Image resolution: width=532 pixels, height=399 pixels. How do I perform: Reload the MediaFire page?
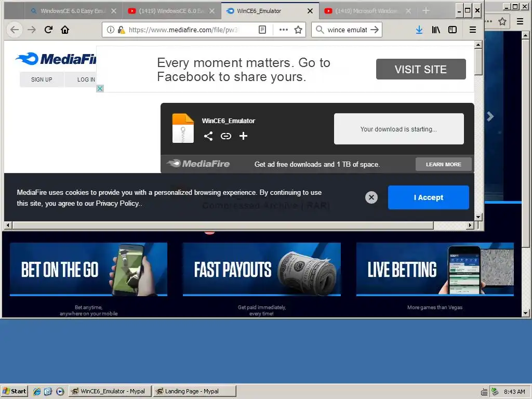pos(48,30)
